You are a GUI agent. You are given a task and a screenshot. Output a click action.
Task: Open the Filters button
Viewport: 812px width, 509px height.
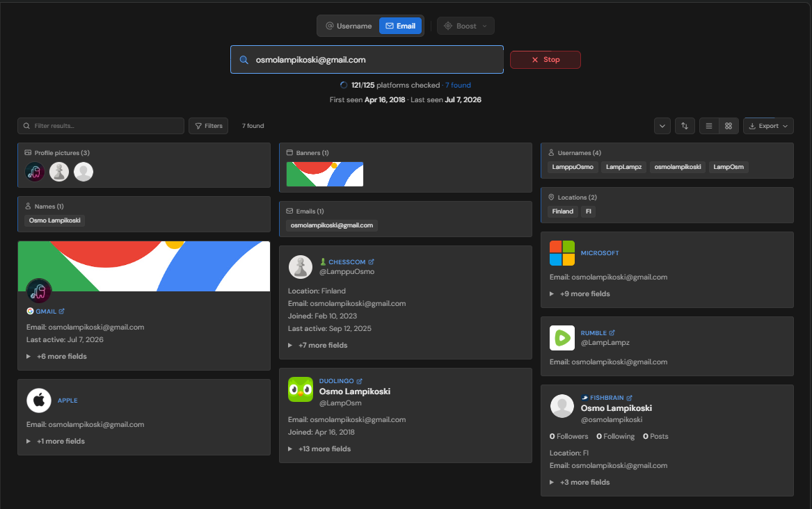click(x=208, y=126)
